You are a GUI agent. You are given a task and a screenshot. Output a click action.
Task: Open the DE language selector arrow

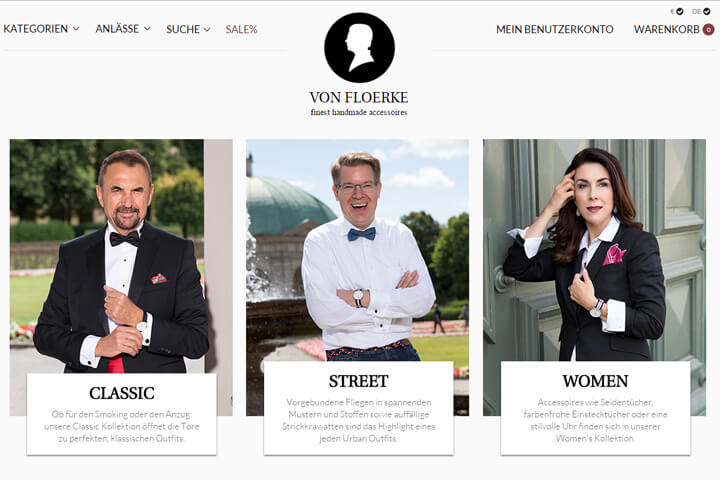pos(707,11)
